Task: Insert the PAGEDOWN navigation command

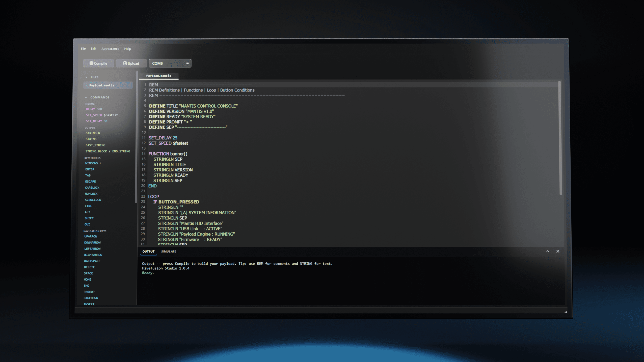Action: click(x=91, y=298)
